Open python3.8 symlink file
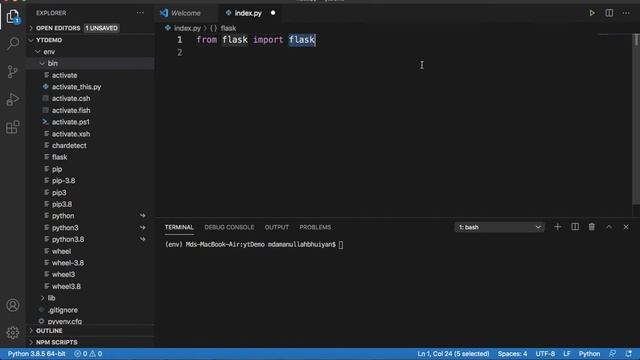This screenshot has width=640, height=360. click(68, 239)
